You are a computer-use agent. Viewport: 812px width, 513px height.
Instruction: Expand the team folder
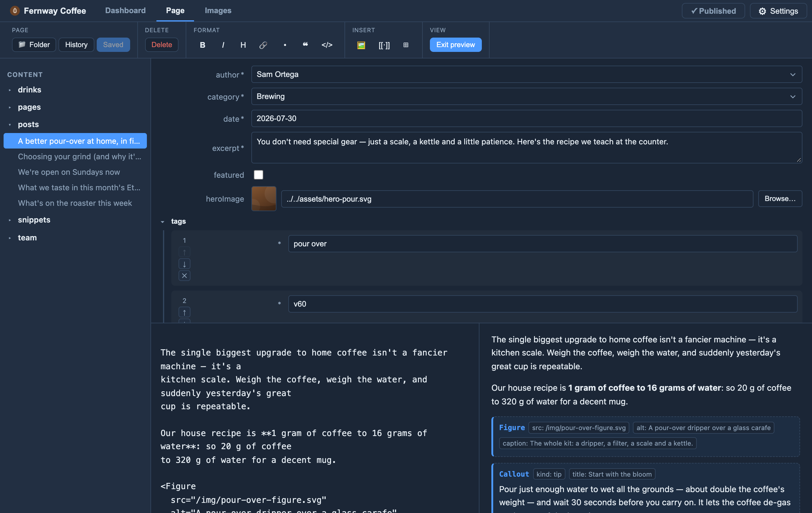click(x=10, y=238)
